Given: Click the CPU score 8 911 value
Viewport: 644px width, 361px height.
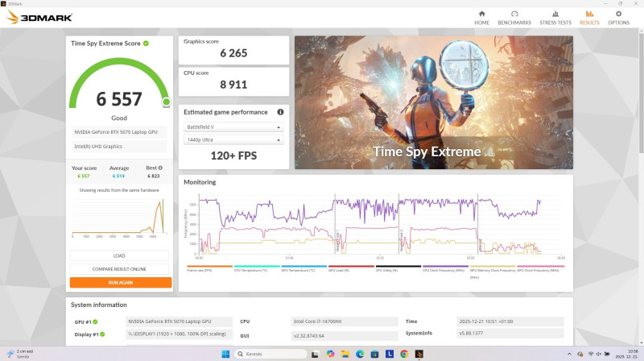Looking at the screenshot, I should (233, 85).
